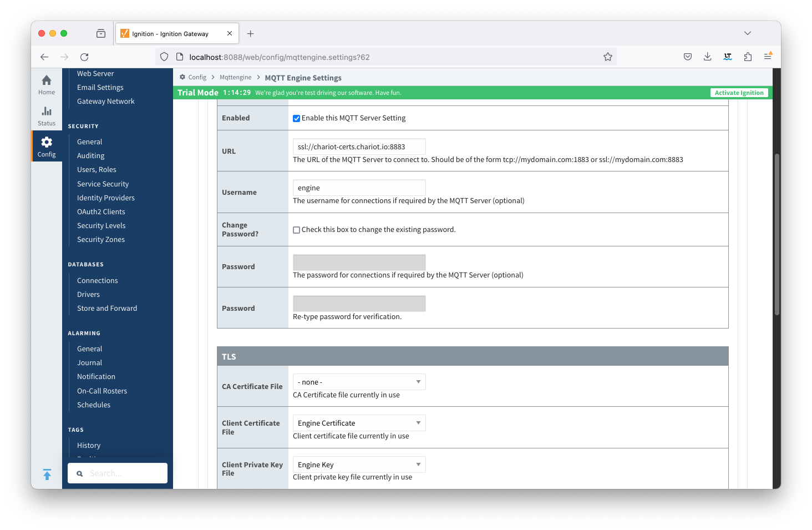Open the CA Certificate File dropdown
812x530 pixels.
(359, 382)
